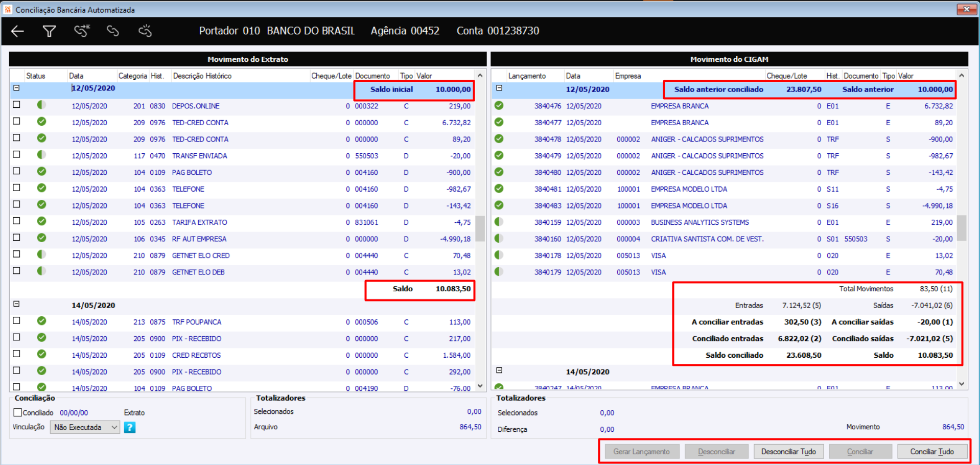Image resolution: width=980 pixels, height=465 pixels.
Task: Click the Extrato panel vertical scrollbar thumb
Action: click(x=480, y=228)
